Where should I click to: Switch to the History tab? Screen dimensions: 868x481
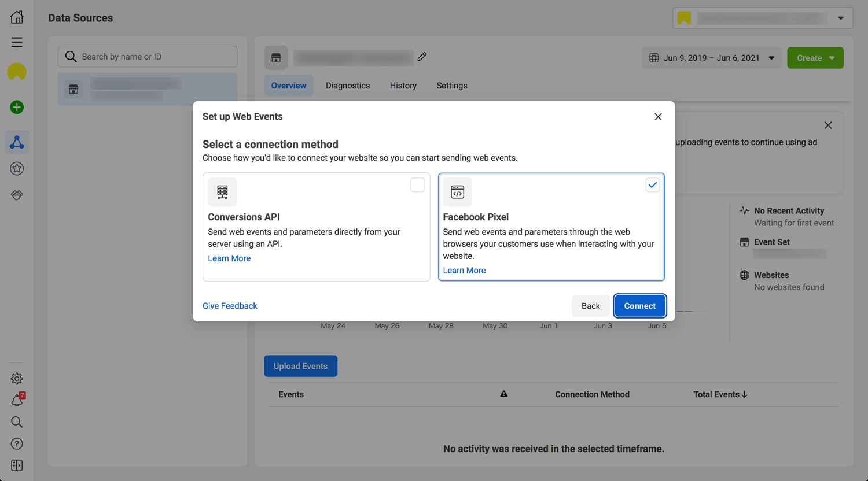[403, 86]
